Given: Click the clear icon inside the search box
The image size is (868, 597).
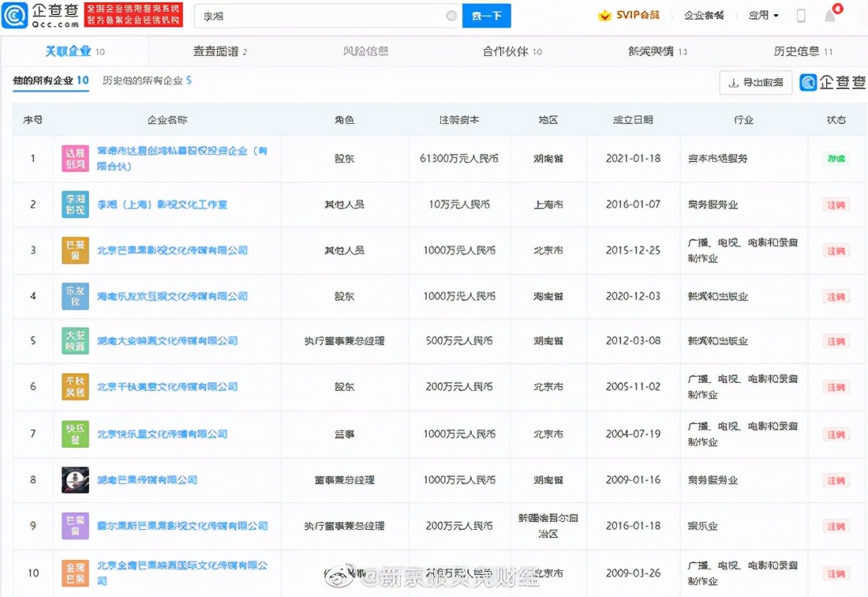Looking at the screenshot, I should (451, 15).
